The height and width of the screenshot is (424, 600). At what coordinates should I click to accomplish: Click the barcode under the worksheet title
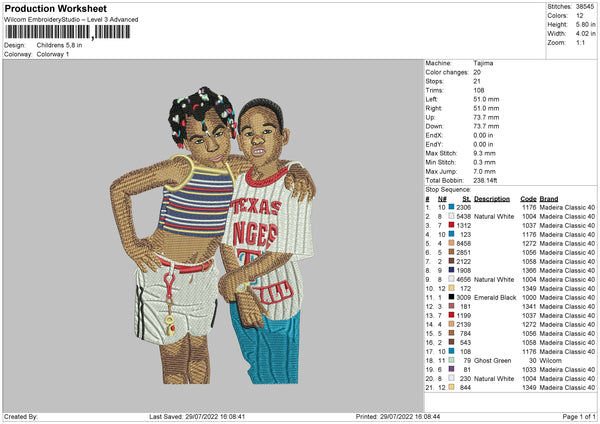(67, 32)
